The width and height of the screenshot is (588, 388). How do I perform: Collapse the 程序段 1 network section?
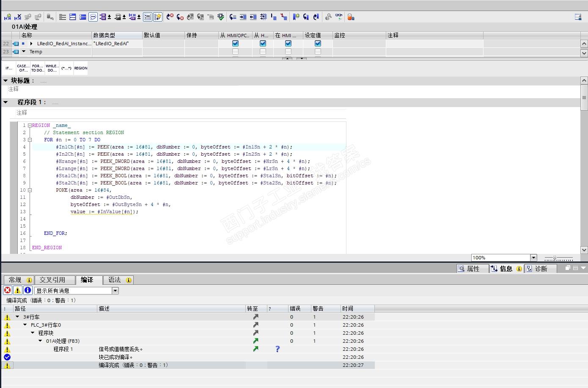[x=6, y=102]
